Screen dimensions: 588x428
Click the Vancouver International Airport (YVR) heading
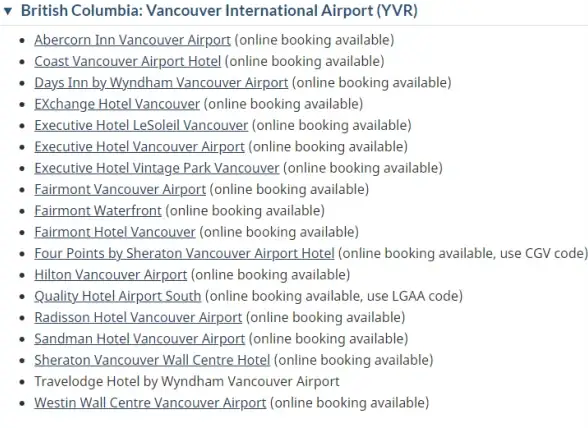pyautogui.click(x=219, y=11)
